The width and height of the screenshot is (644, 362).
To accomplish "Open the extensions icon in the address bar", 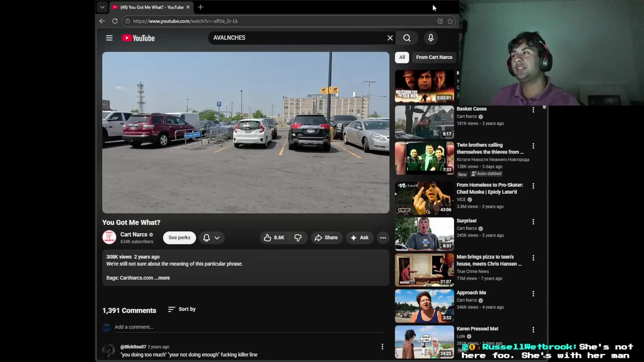I will [x=440, y=21].
